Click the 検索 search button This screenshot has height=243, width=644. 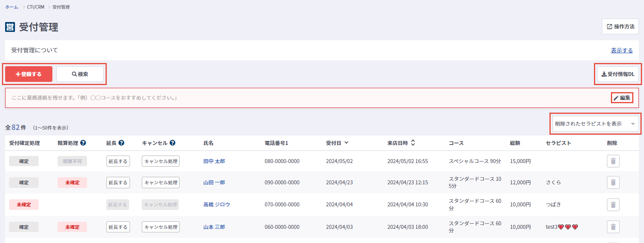point(80,74)
